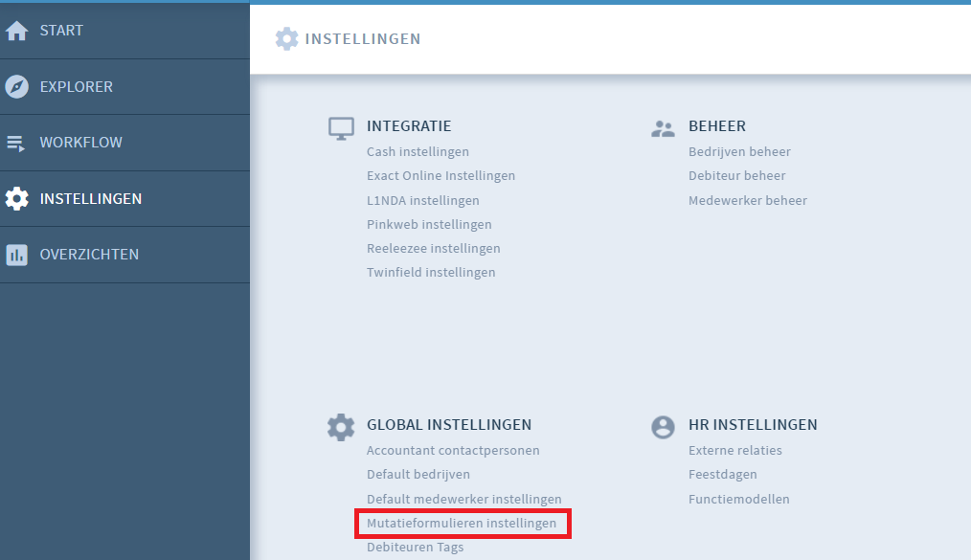
Task: Open Functiemodellen link
Action: pyautogui.click(x=738, y=500)
